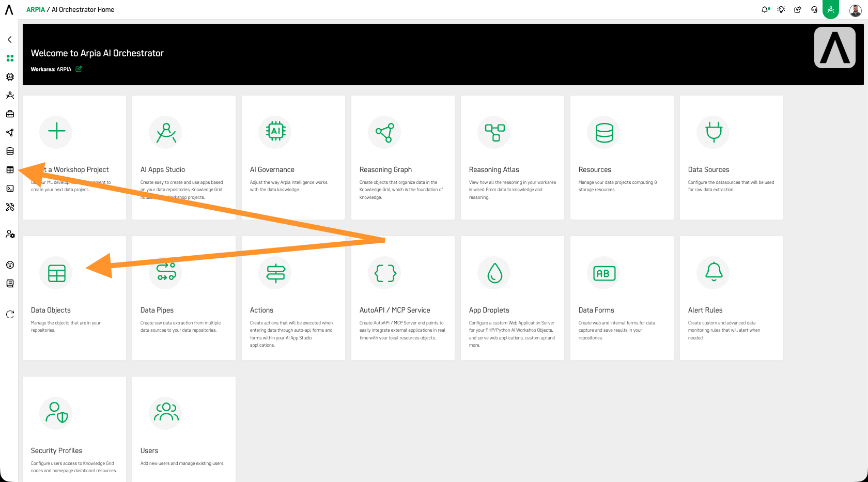Viewport: 868px width, 482px height.
Task: Click the large Arpia logo in banner
Action: [x=835, y=48]
